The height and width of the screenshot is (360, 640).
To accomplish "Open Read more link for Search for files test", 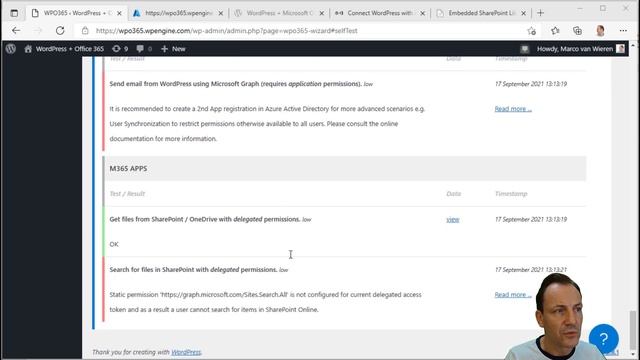I will [513, 295].
